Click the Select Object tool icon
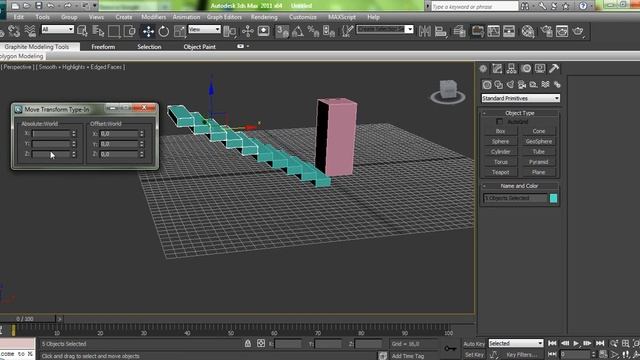Image resolution: width=640 pixels, height=360 pixels. tap(82, 31)
